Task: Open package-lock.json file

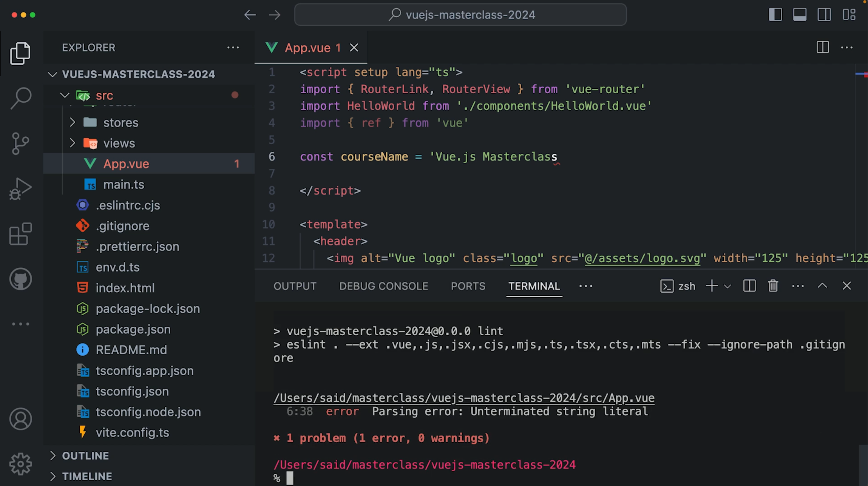Action: 149,309
